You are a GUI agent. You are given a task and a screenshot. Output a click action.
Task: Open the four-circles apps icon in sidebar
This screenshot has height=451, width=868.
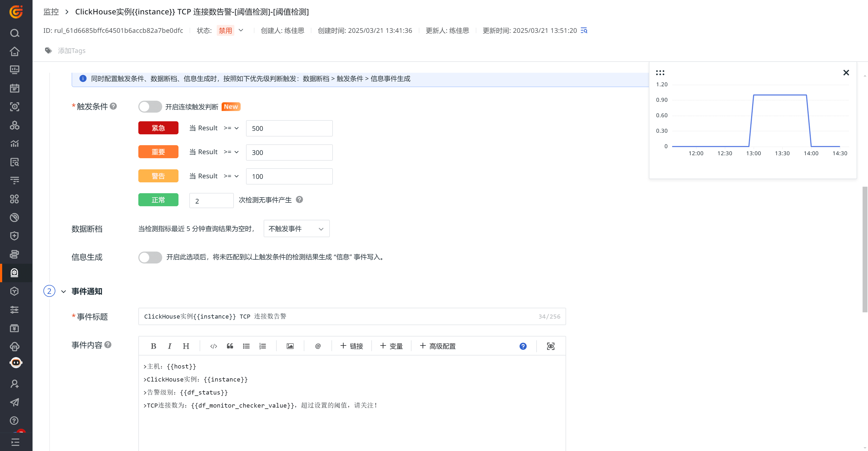14,199
